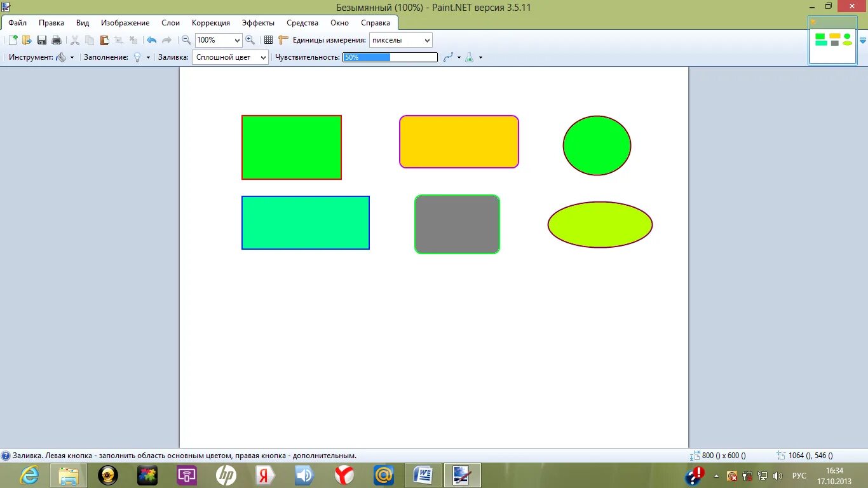
Task: Zoom in with the magnifier plus icon
Action: pos(250,40)
